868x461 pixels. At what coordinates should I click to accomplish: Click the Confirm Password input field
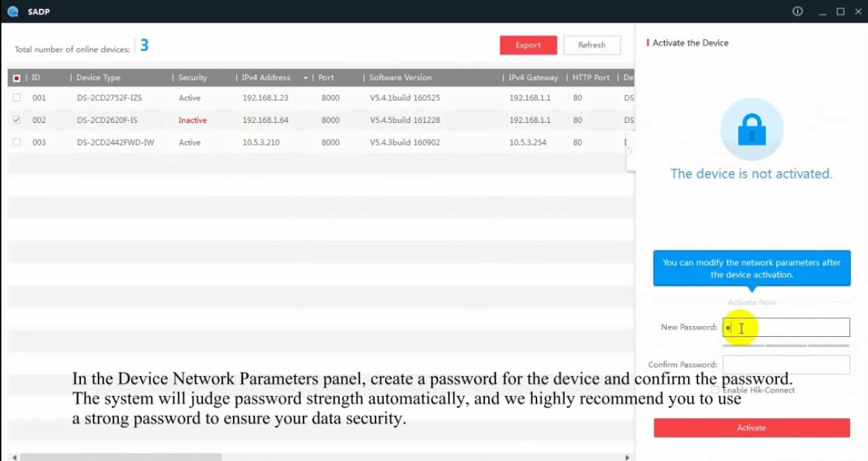786,365
